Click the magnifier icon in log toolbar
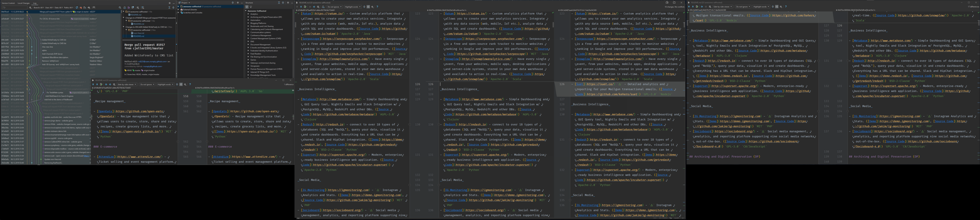 point(120,8)
